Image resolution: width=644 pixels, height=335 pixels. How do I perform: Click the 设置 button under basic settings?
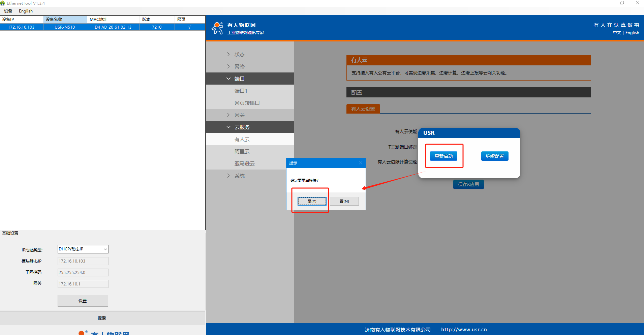pyautogui.click(x=83, y=301)
